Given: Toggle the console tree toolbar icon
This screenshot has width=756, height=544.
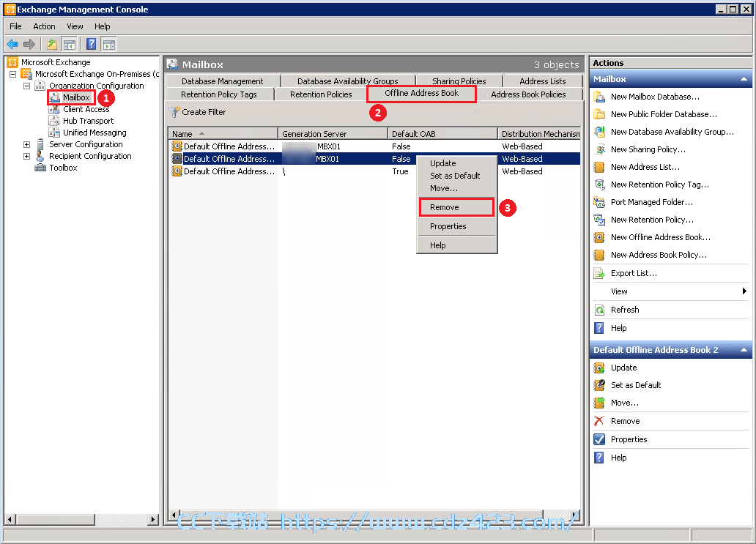Looking at the screenshot, I should pos(70,45).
